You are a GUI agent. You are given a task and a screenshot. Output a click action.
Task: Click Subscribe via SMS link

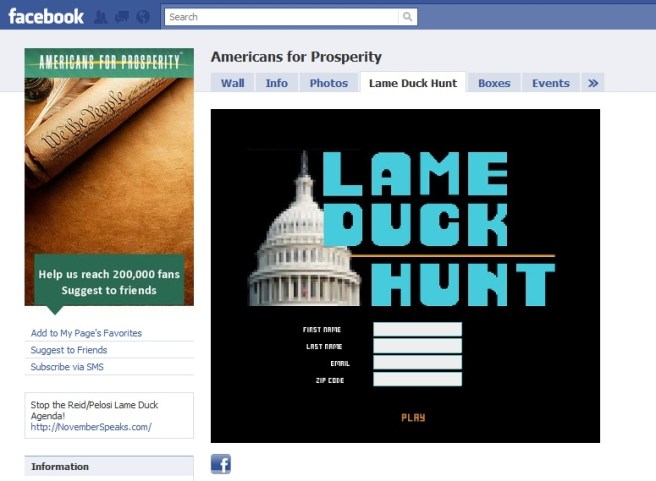[x=67, y=367]
